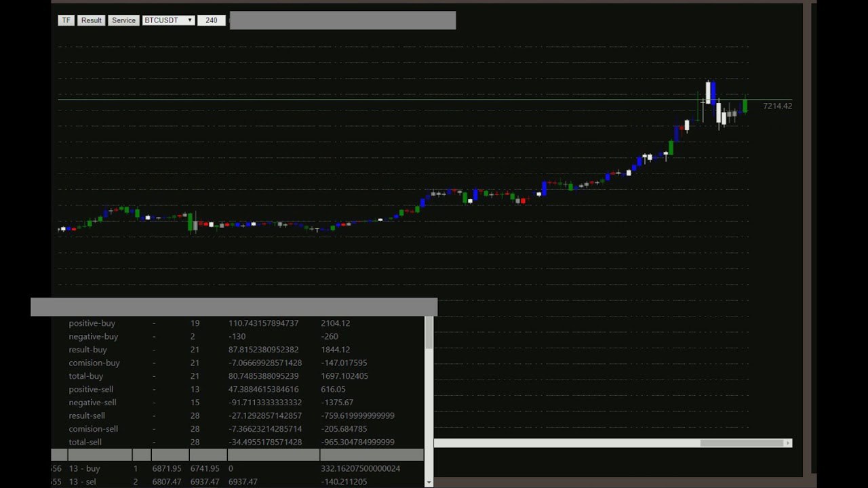Click the value -1375.67
The width and height of the screenshot is (868, 488).
(337, 403)
